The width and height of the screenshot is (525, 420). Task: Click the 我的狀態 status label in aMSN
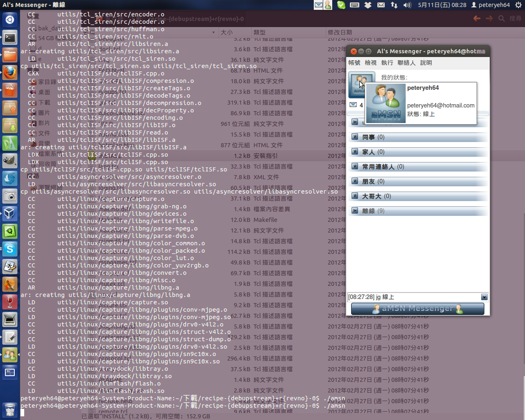(394, 78)
